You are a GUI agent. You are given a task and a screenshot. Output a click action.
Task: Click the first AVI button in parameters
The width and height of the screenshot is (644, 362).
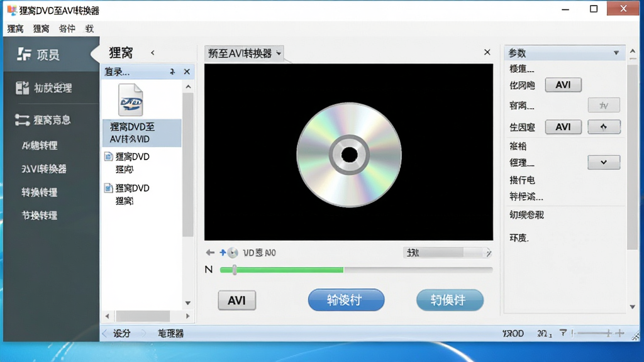tap(563, 85)
